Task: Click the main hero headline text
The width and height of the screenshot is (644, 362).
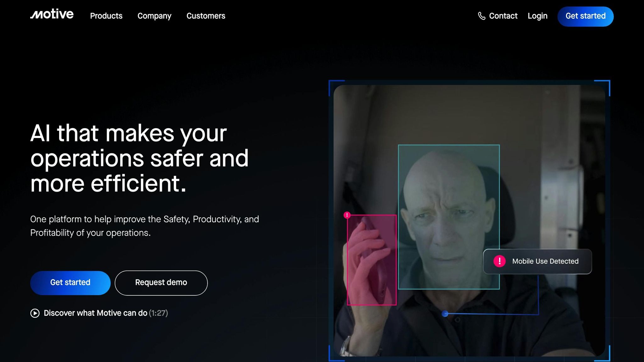Action: click(x=139, y=158)
